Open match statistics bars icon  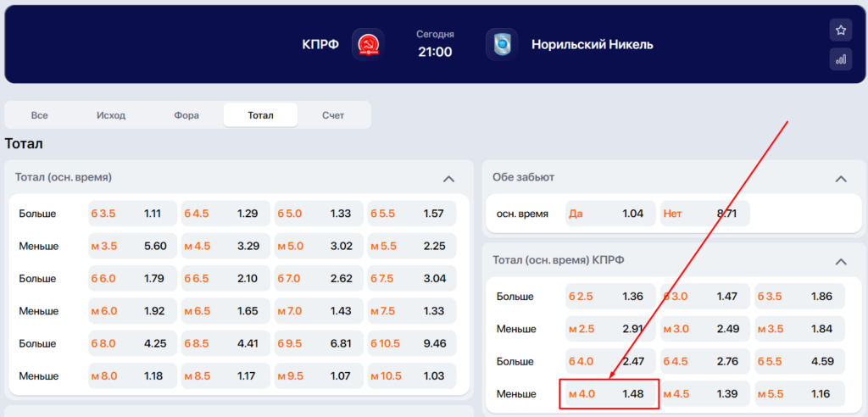coord(840,59)
